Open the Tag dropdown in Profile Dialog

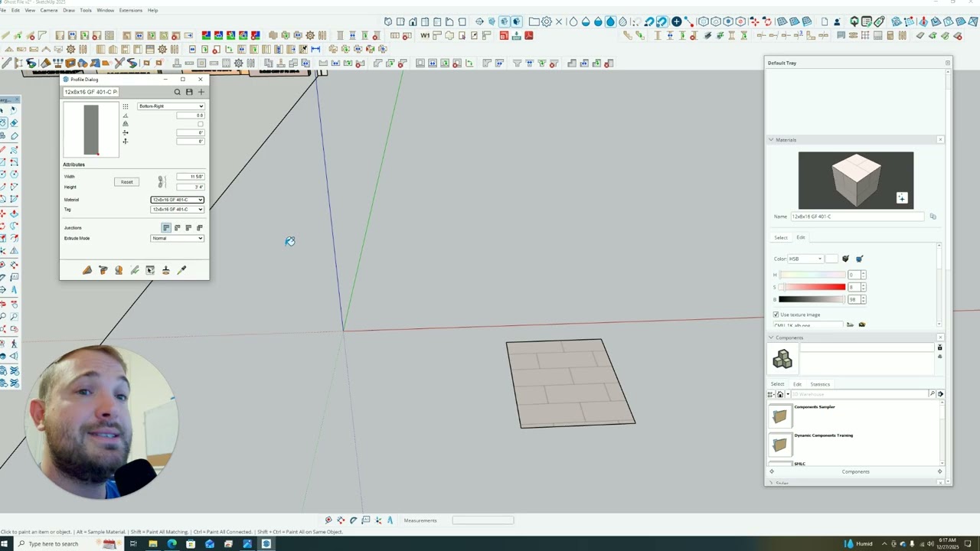point(178,209)
